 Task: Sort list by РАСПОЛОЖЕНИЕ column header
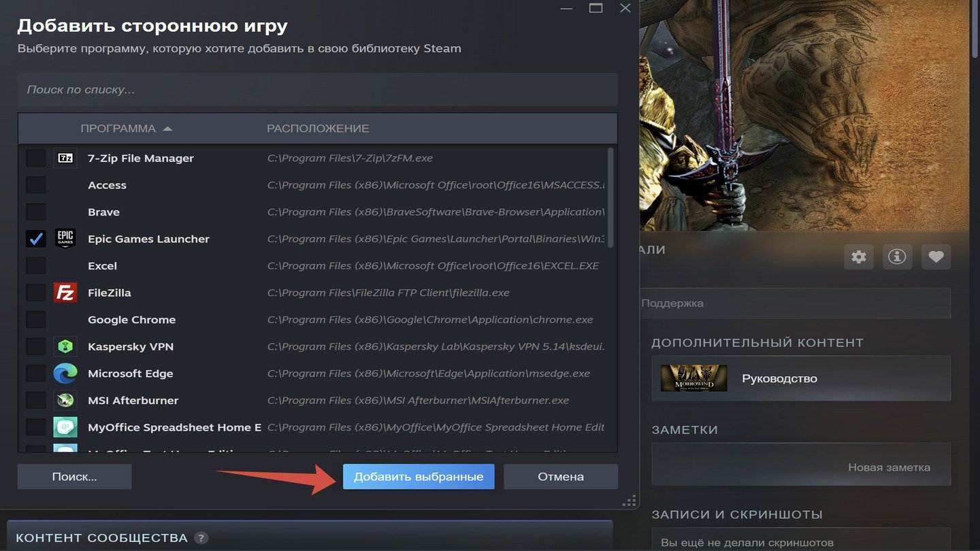318,129
